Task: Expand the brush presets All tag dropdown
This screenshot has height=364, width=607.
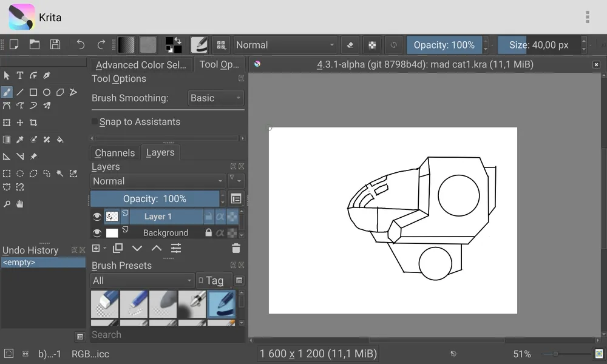Action: [x=142, y=280]
